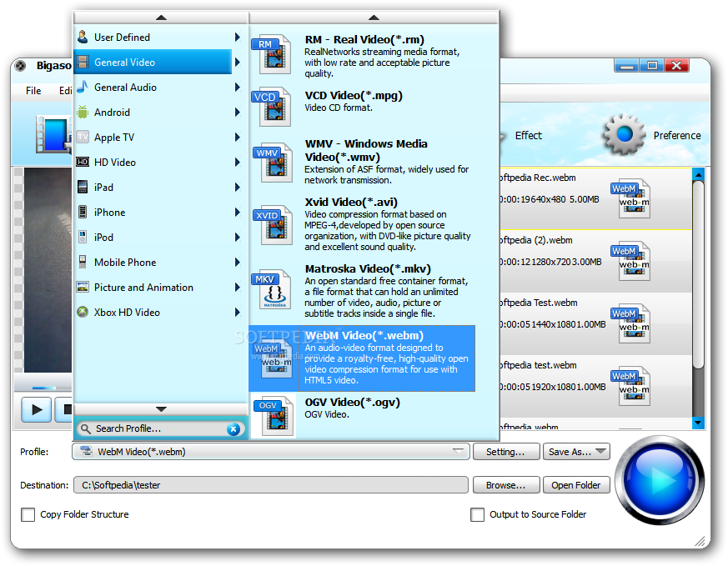Select the General Video category
728x566 pixels.
click(153, 62)
